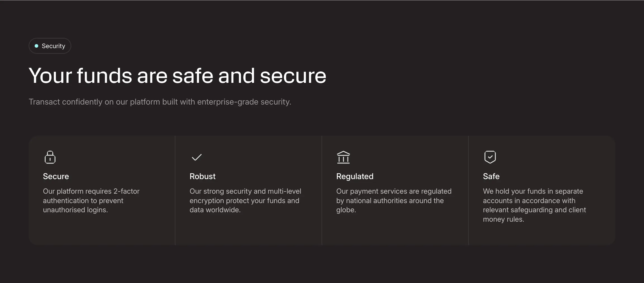Select the Security label text in the badge
Image resolution: width=644 pixels, height=283 pixels.
pyautogui.click(x=53, y=46)
